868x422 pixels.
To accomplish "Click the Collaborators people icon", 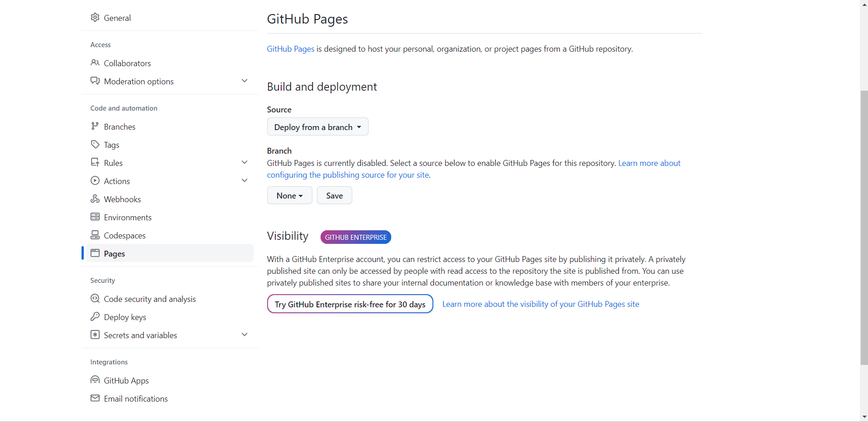I will tap(95, 63).
